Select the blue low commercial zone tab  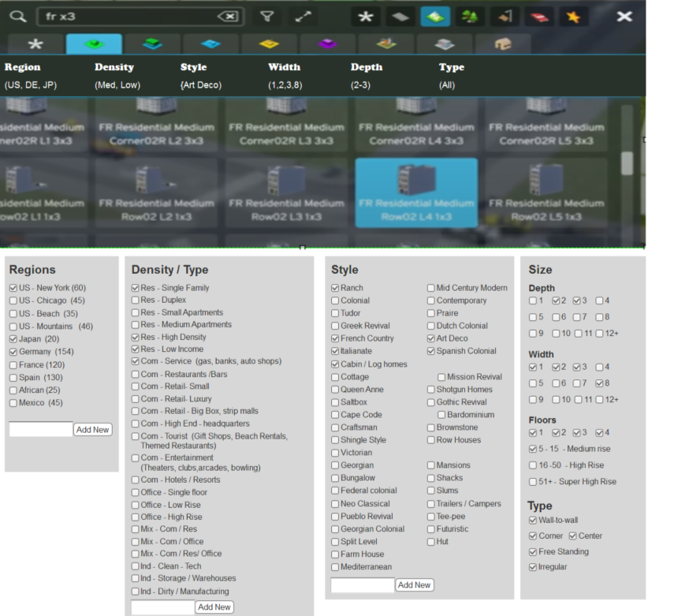pyautogui.click(x=210, y=43)
